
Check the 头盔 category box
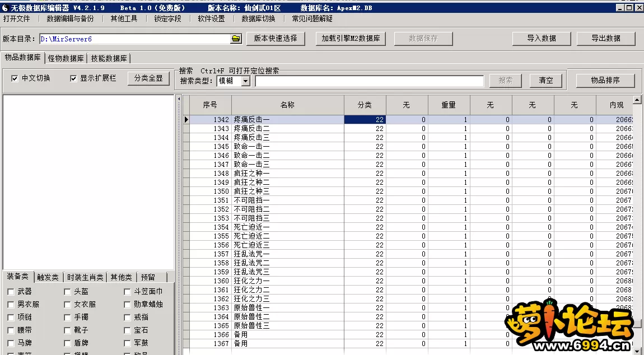coord(67,292)
